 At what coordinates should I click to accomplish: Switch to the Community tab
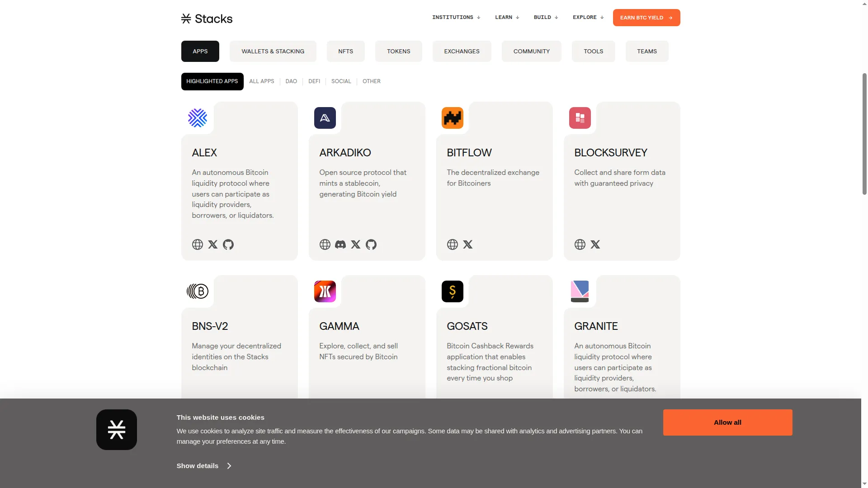coord(532,51)
